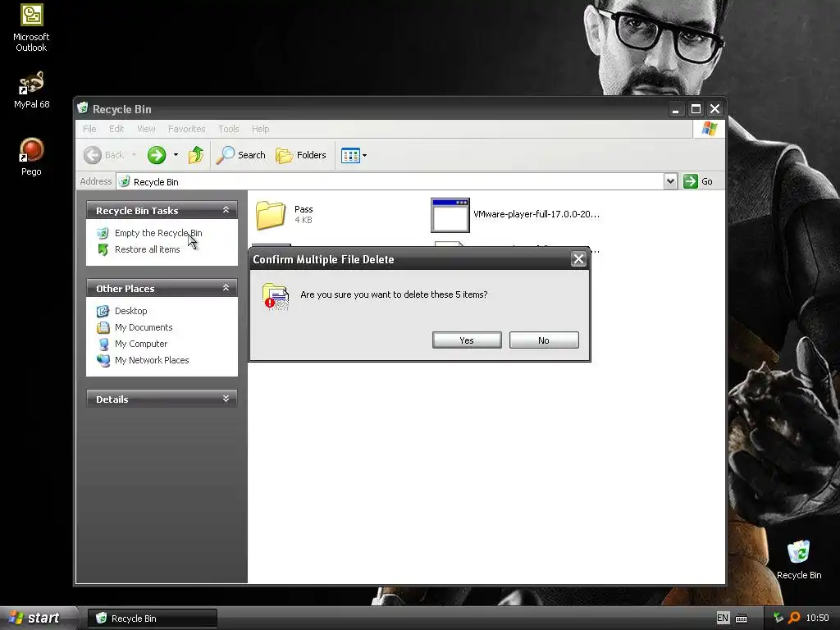Open the Pego desktop shortcut
Screen dimensions: 840x630
31,157
